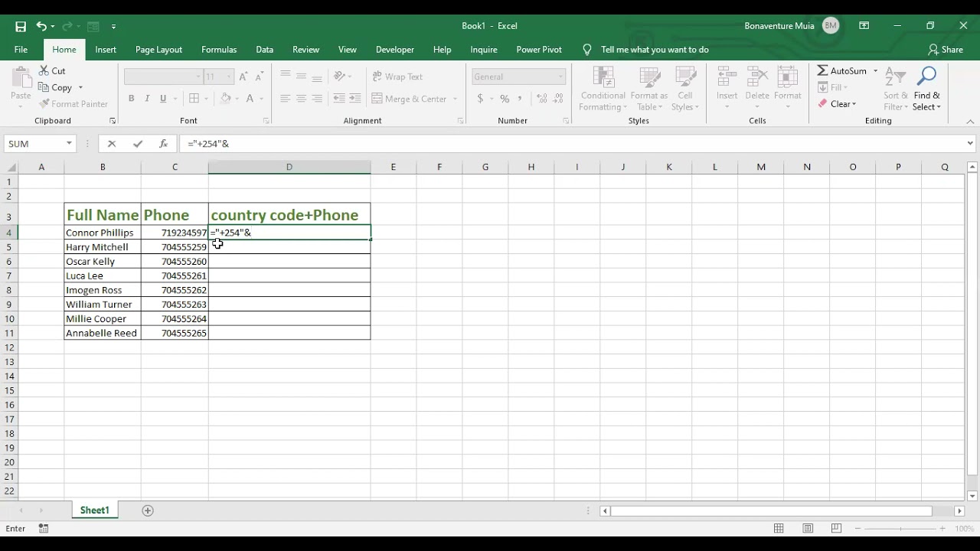The image size is (980, 551).
Task: Click the Share button
Action: point(946,50)
